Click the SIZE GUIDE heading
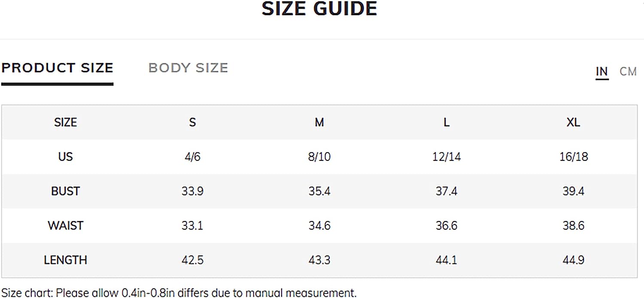Screen dimensions: 644x298 [319, 9]
